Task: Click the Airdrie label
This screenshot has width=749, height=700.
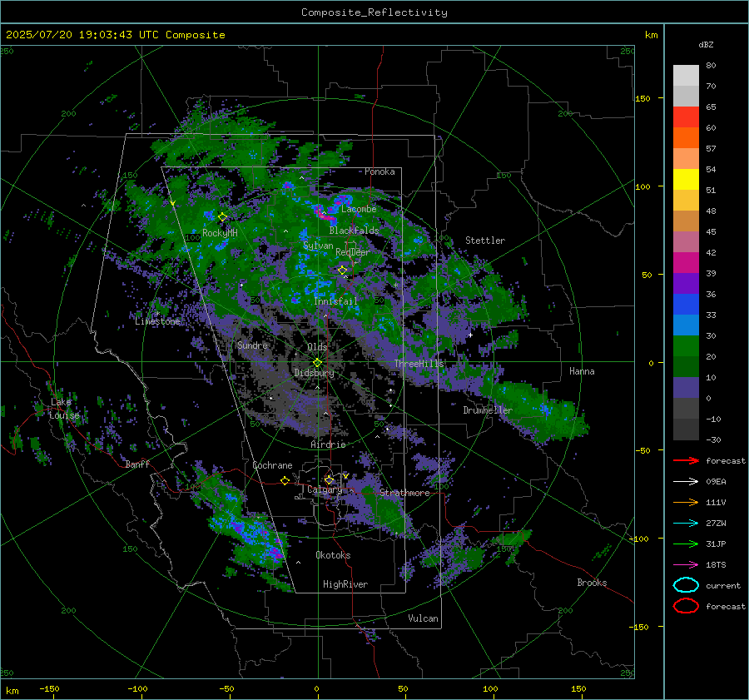Action: [x=328, y=444]
